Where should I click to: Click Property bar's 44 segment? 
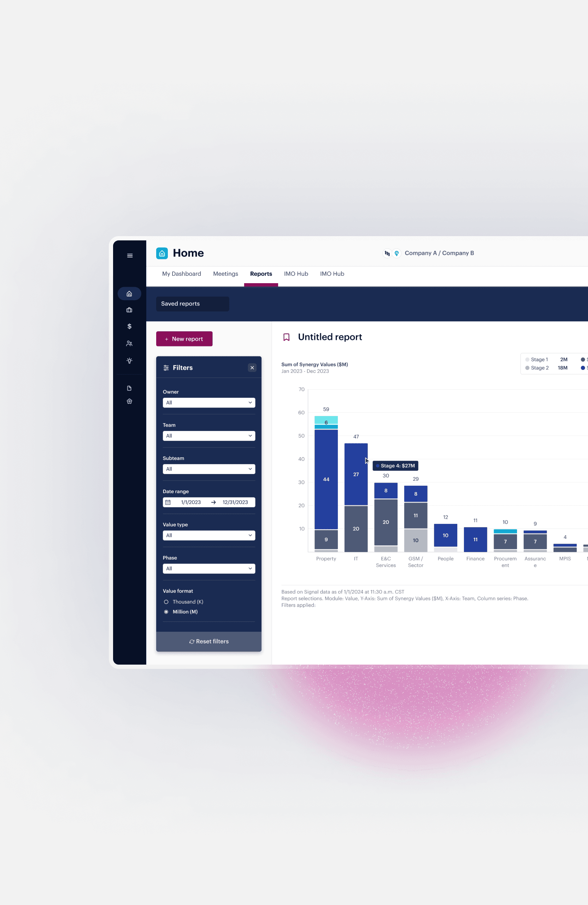326,479
